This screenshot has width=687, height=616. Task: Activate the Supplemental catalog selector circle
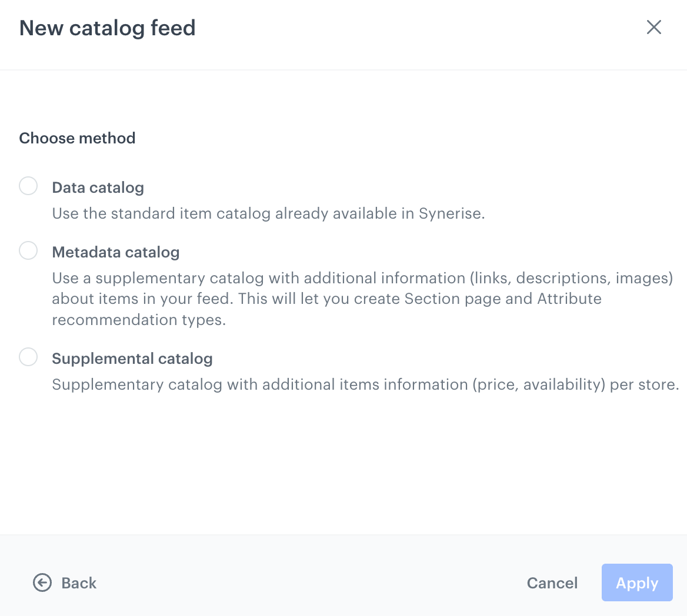point(28,357)
